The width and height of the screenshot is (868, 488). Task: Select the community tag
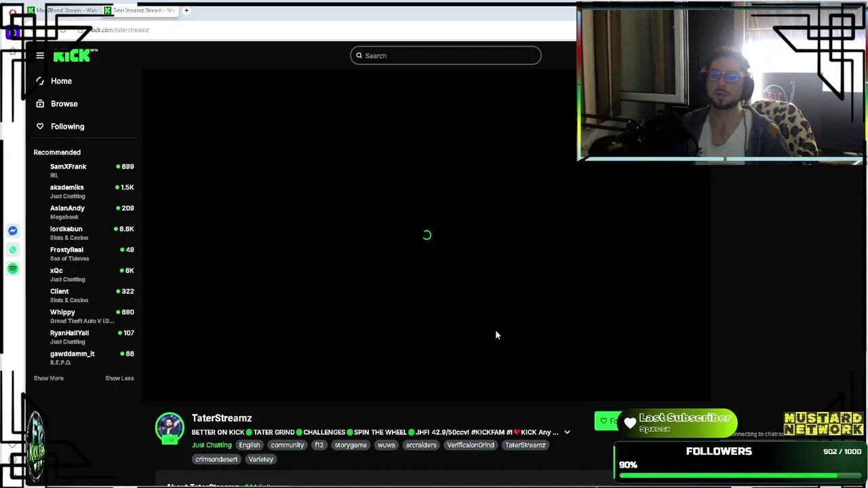pyautogui.click(x=288, y=445)
